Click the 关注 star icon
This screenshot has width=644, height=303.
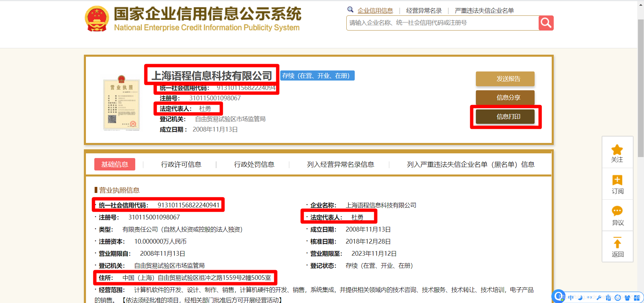(x=617, y=149)
